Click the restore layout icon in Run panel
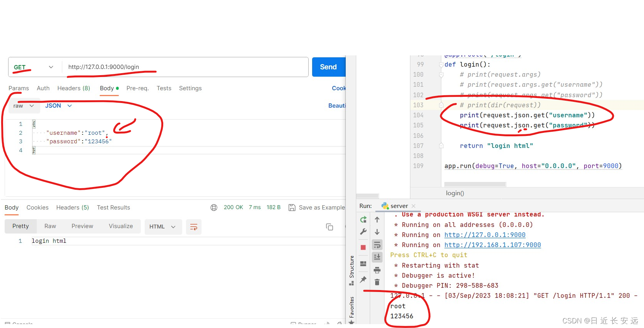This screenshot has height=328, width=644. pyautogui.click(x=363, y=264)
